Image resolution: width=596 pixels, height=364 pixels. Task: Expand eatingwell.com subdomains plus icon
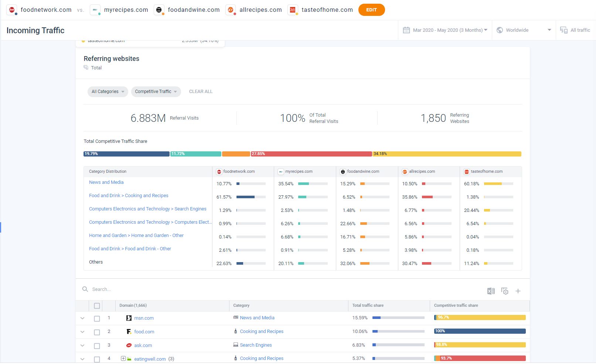tap(123, 358)
